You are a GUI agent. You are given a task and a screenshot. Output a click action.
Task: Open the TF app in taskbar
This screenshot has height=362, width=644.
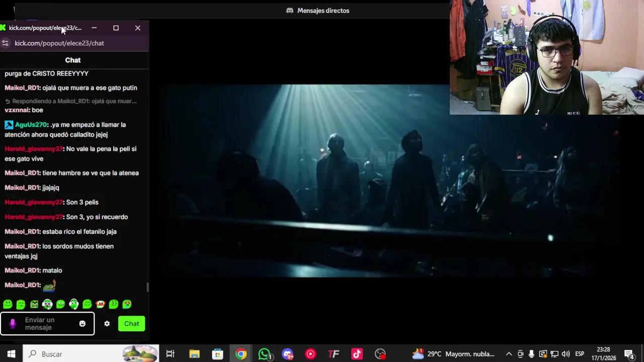click(x=334, y=354)
